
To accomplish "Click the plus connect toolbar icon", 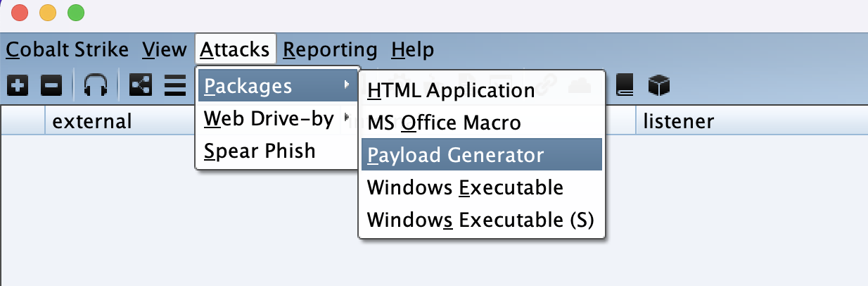I will (18, 87).
